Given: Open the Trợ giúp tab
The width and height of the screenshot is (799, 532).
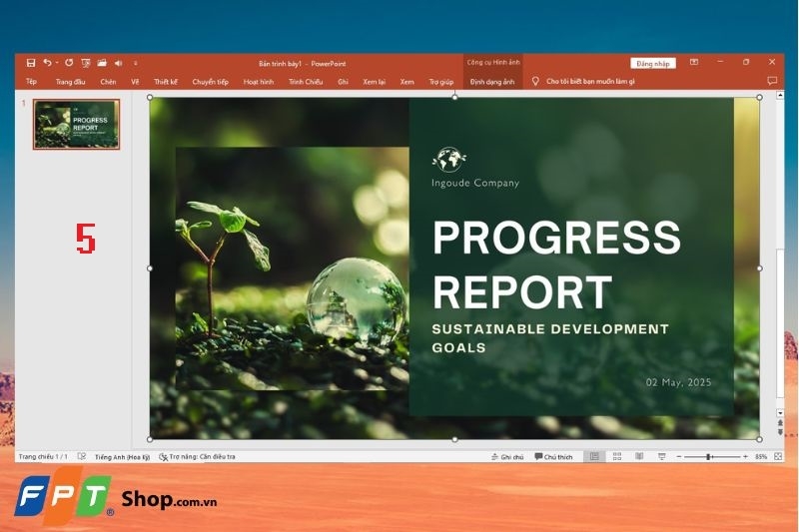Looking at the screenshot, I should (441, 82).
